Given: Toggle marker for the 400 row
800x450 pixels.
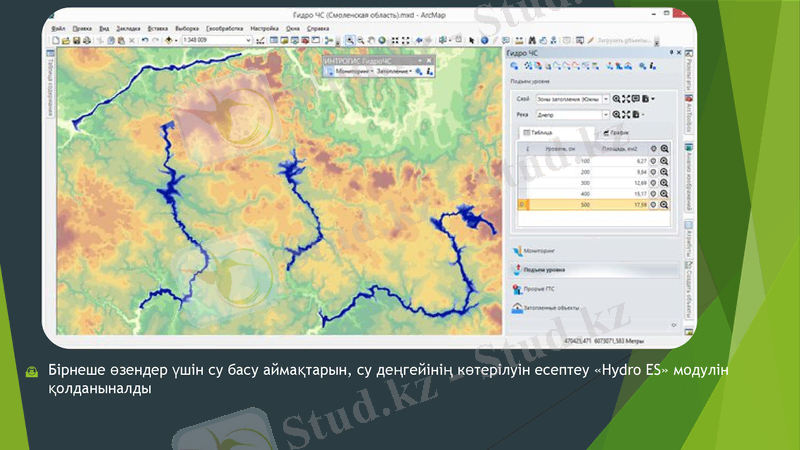Looking at the screenshot, I should (x=653, y=194).
